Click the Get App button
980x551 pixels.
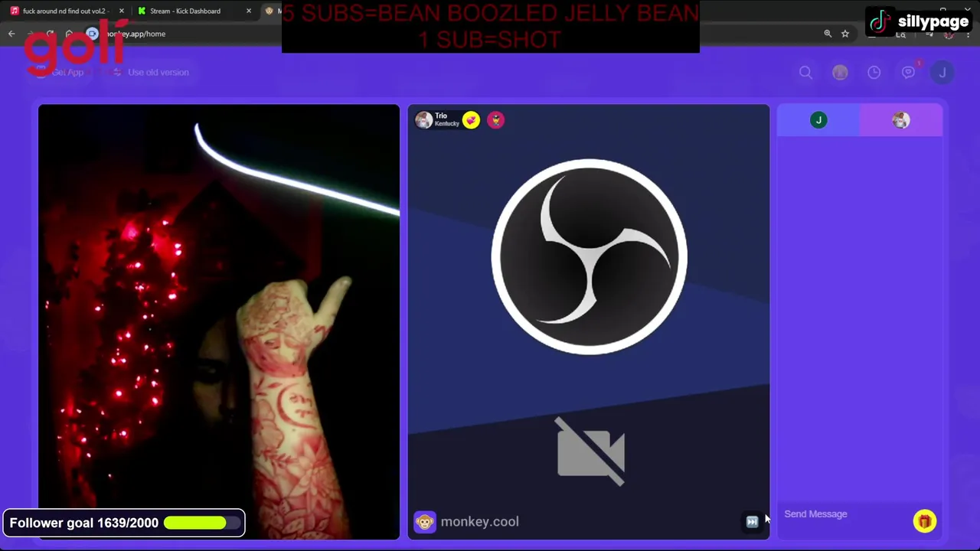(61, 72)
